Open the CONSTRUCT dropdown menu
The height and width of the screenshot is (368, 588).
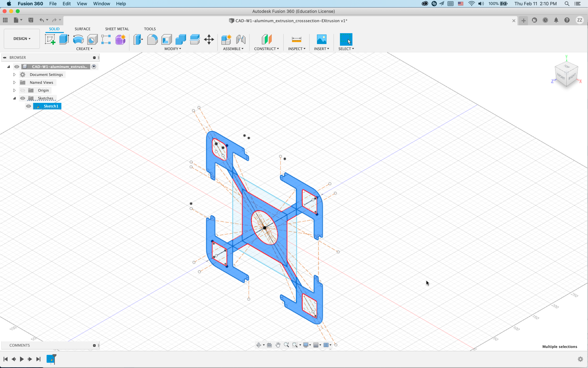pos(266,49)
